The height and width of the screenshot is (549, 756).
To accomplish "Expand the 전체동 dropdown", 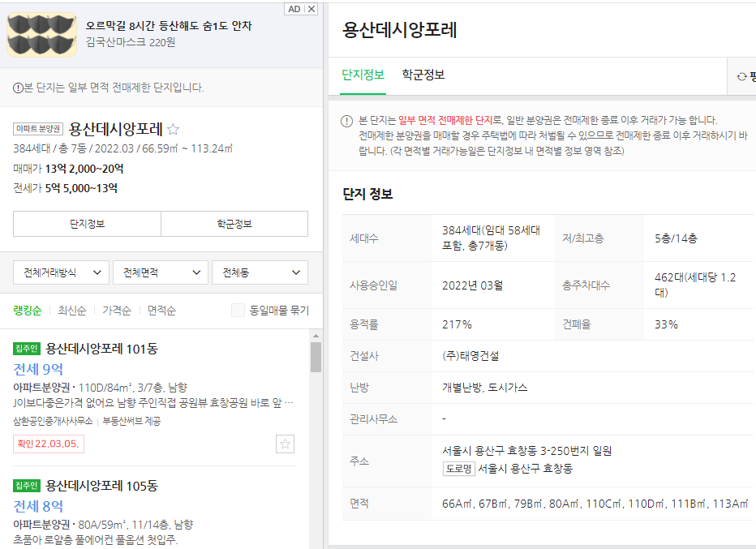I will click(x=260, y=272).
